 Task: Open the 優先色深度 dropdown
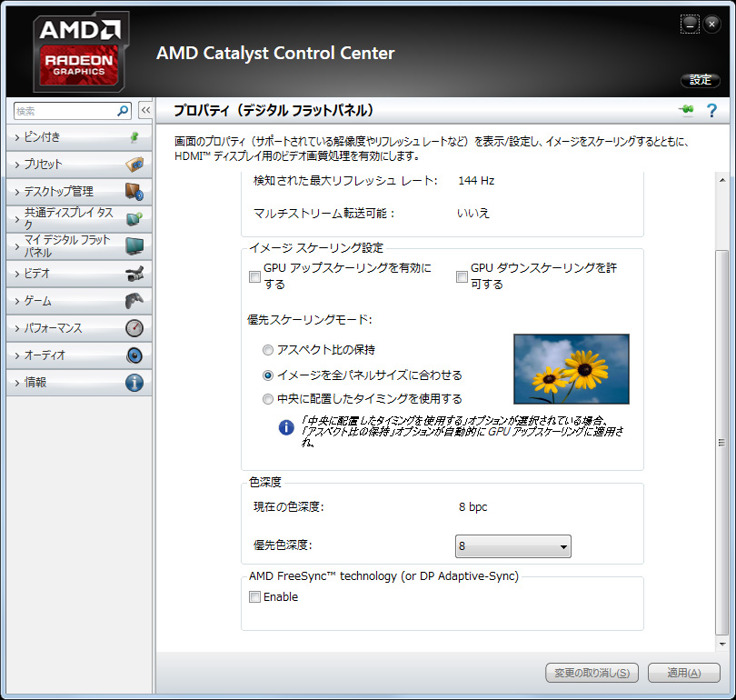513,546
